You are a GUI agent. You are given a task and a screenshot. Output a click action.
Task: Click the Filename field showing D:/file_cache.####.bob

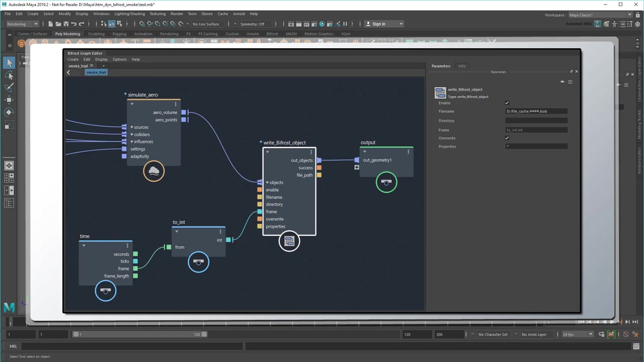pos(536,111)
